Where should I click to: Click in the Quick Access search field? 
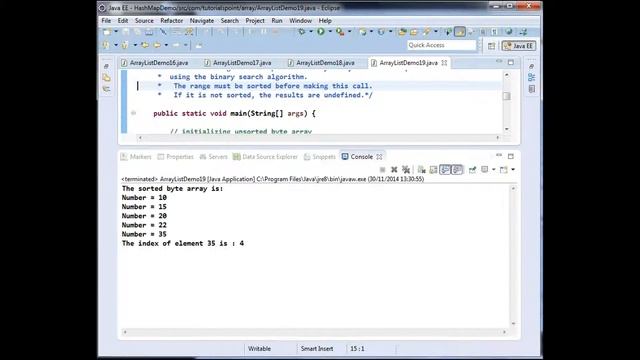442,45
